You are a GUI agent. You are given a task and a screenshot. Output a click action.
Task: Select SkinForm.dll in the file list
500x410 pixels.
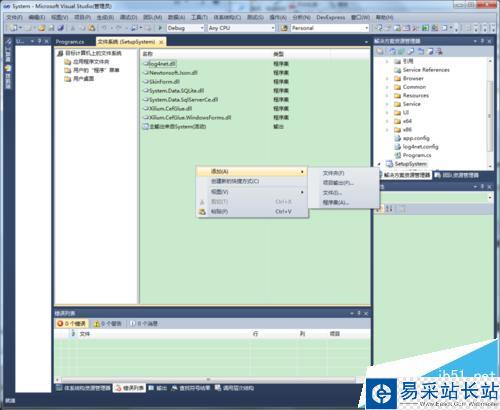pyautogui.click(x=162, y=82)
